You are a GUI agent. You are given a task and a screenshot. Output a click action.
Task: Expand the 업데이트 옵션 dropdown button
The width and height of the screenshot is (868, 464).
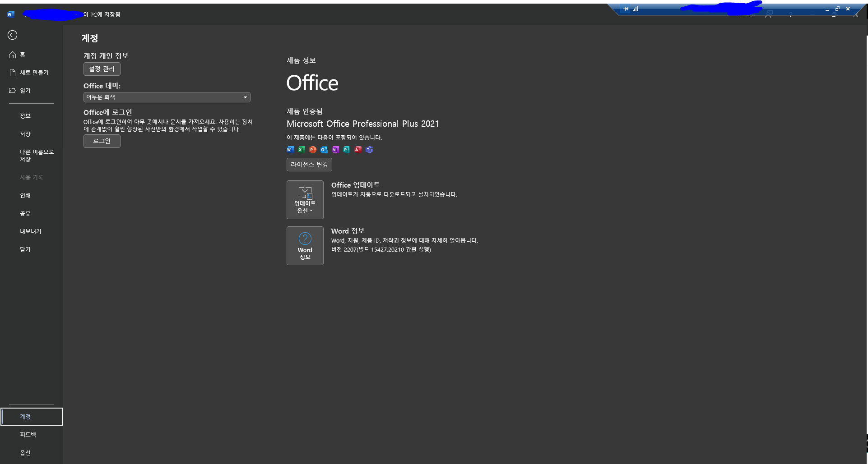coord(305,200)
